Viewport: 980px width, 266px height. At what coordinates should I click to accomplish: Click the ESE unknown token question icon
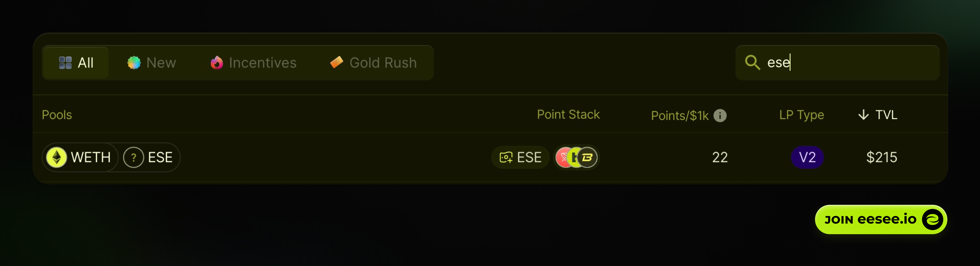pos(134,157)
